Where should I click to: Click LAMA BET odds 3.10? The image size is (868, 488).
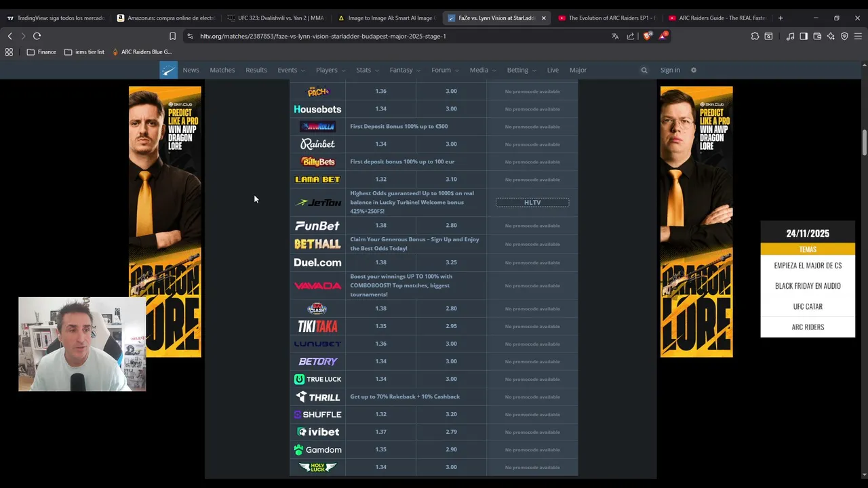pyautogui.click(x=451, y=180)
